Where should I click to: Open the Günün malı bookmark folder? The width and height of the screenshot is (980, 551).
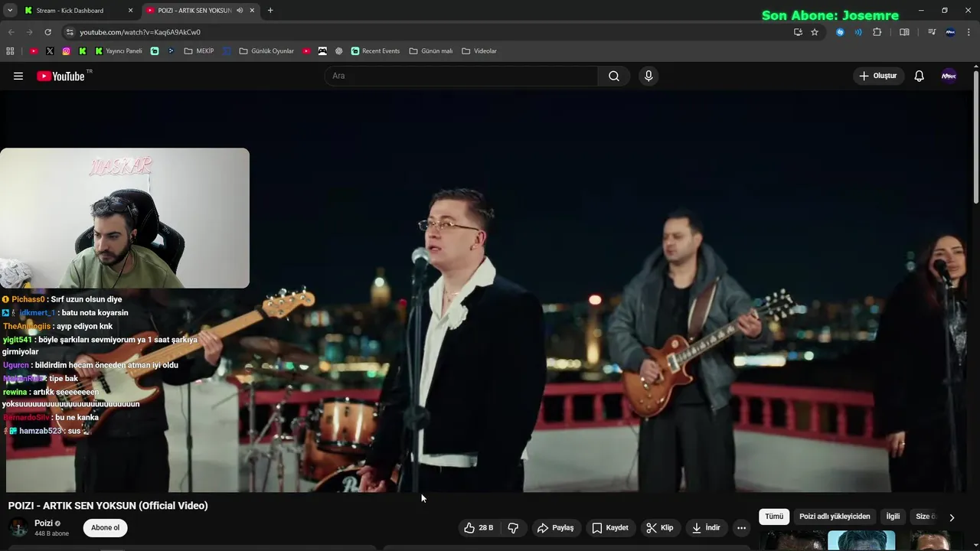(x=431, y=51)
